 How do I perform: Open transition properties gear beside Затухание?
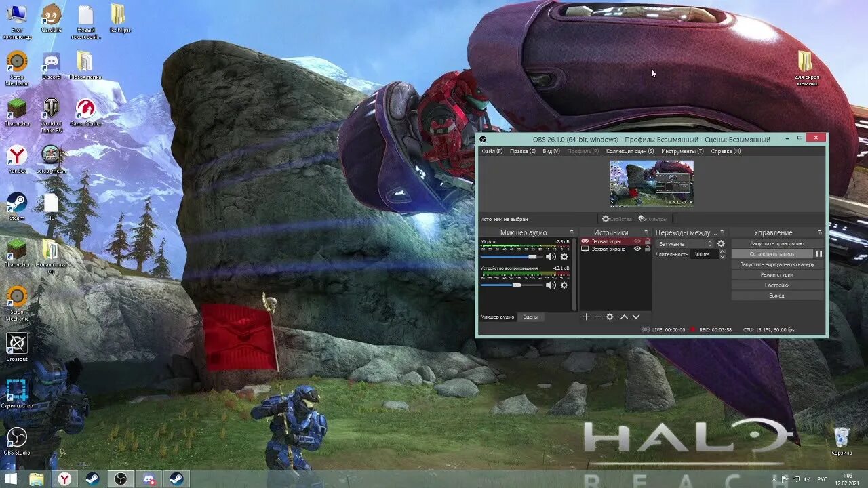point(721,244)
